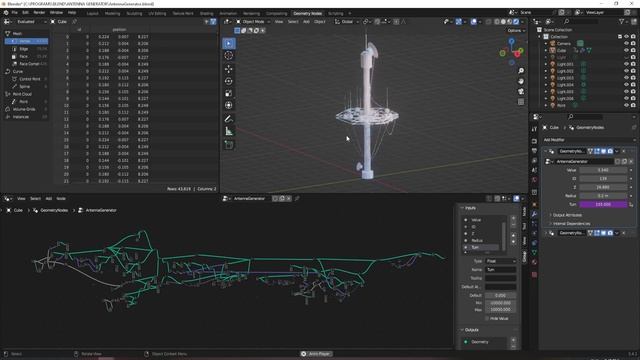
Task: Open the Object Mode dropdown
Action: tap(253, 22)
